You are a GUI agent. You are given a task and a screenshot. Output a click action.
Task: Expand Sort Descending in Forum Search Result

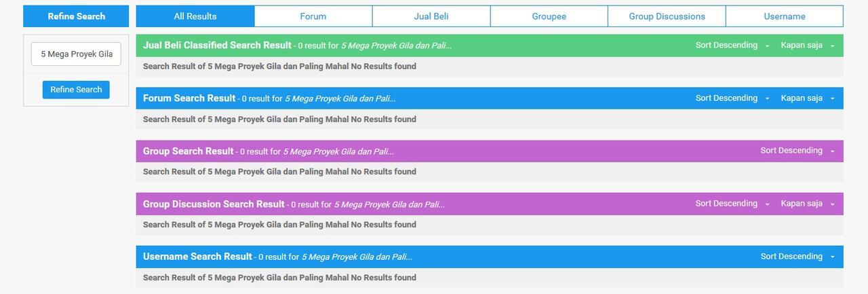[x=732, y=98]
